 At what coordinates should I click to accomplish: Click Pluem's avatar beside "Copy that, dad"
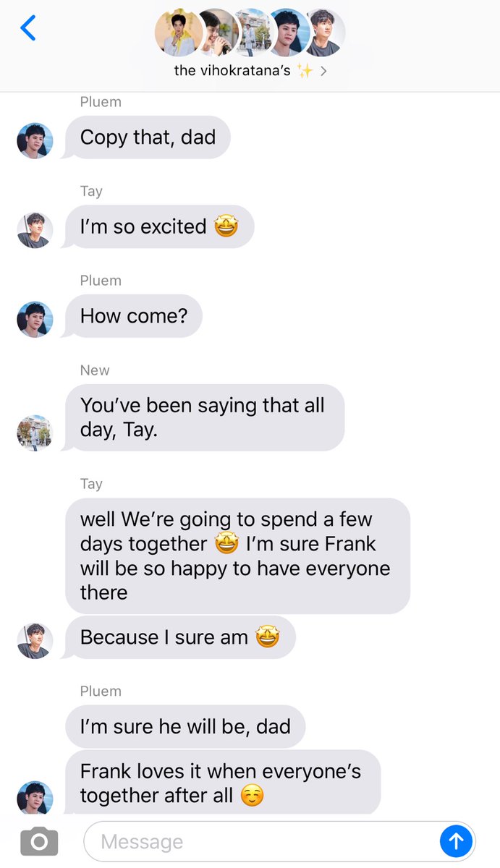[35, 140]
